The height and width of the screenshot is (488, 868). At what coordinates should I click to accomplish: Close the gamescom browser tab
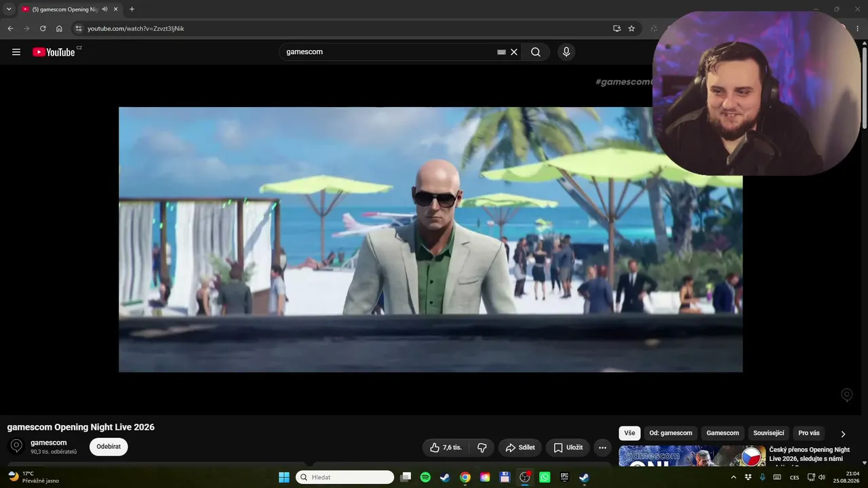coord(116,9)
